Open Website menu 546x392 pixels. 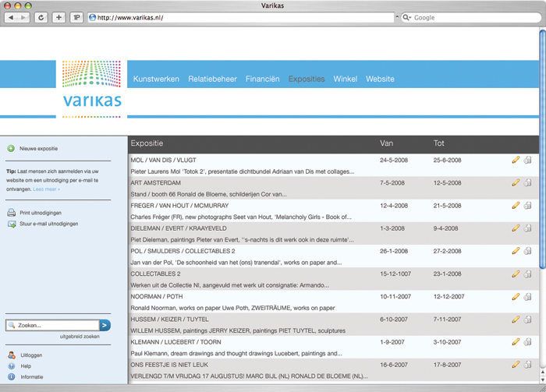tap(380, 79)
